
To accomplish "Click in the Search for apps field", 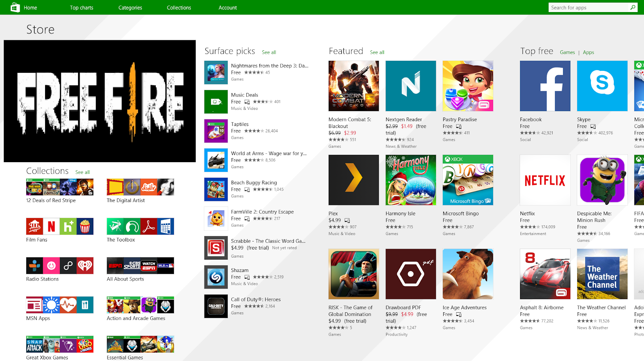I will [589, 7].
